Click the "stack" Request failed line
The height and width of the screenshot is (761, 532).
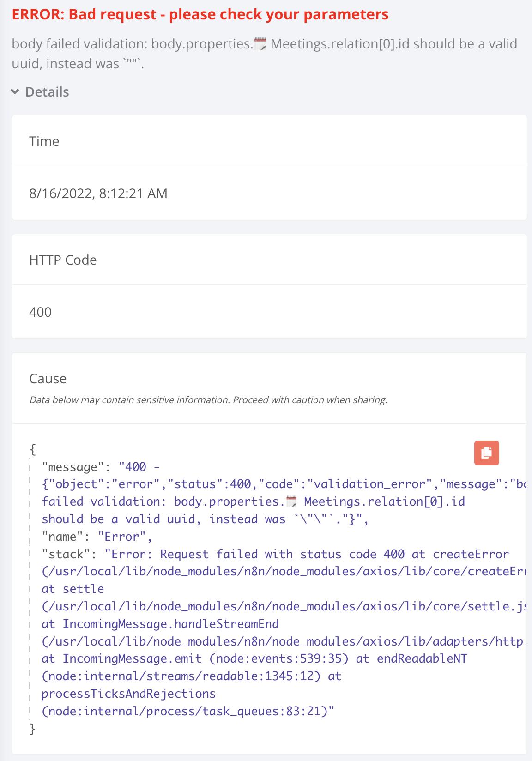[x=275, y=554]
